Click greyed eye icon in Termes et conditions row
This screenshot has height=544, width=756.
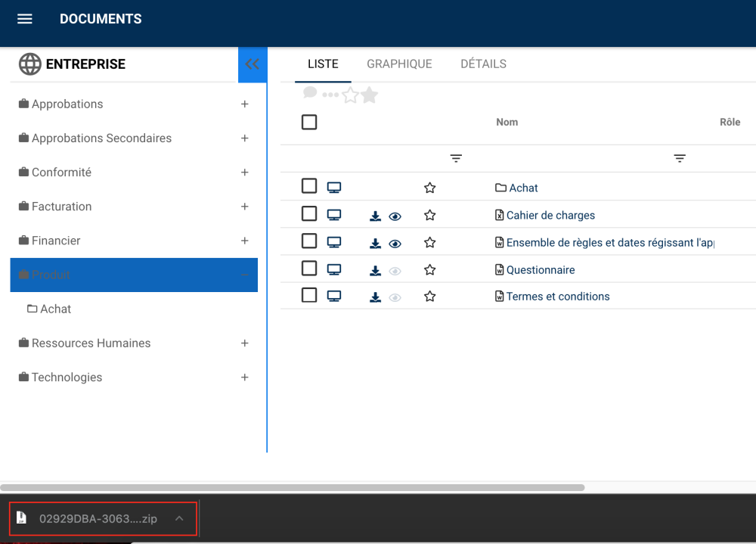coord(395,298)
